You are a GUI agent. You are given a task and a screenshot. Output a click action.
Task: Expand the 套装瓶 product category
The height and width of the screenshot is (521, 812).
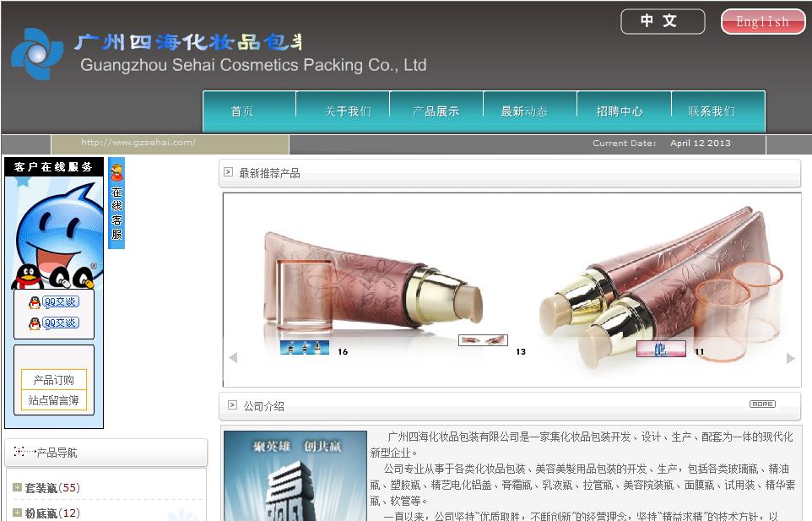[41, 487]
